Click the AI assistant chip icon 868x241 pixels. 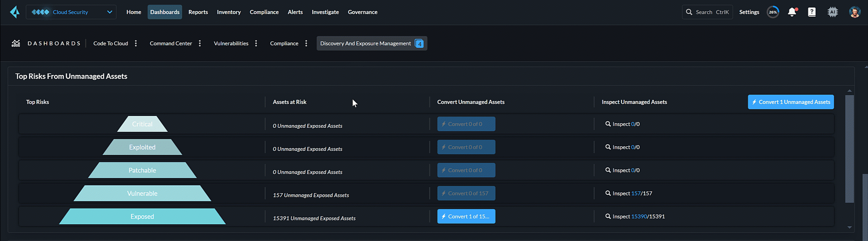[x=833, y=12]
